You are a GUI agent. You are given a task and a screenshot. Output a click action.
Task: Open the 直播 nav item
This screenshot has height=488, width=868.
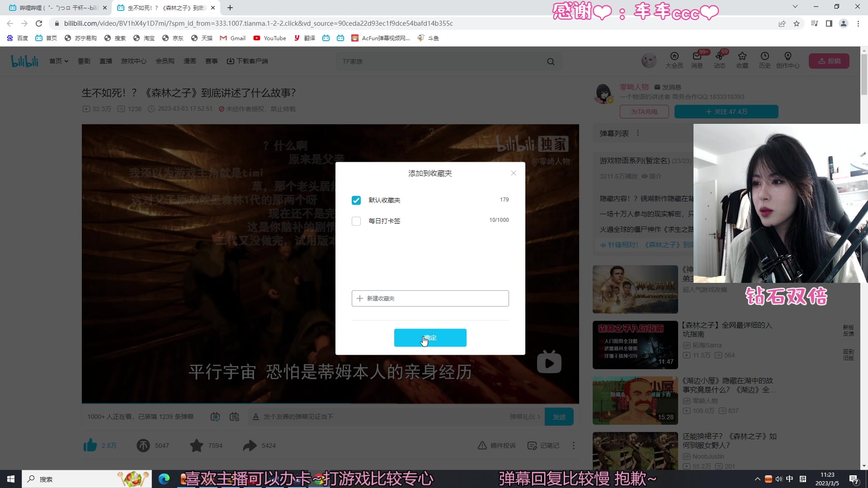[106, 61]
